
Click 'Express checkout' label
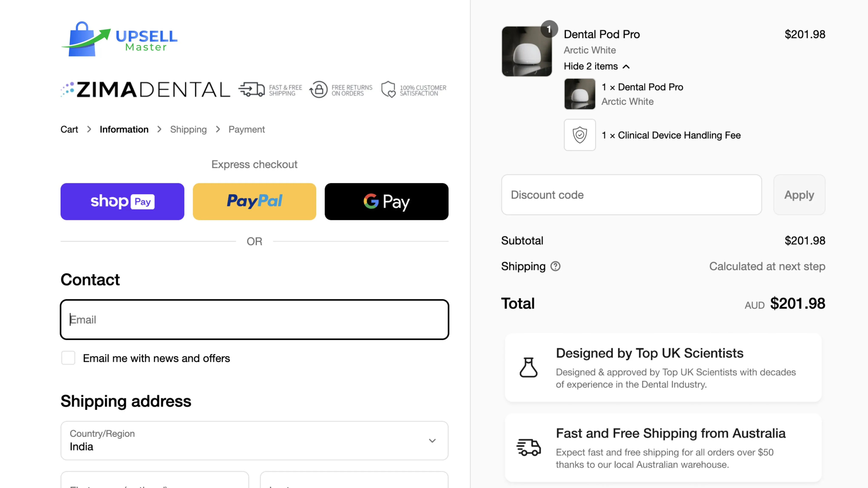coord(254,164)
